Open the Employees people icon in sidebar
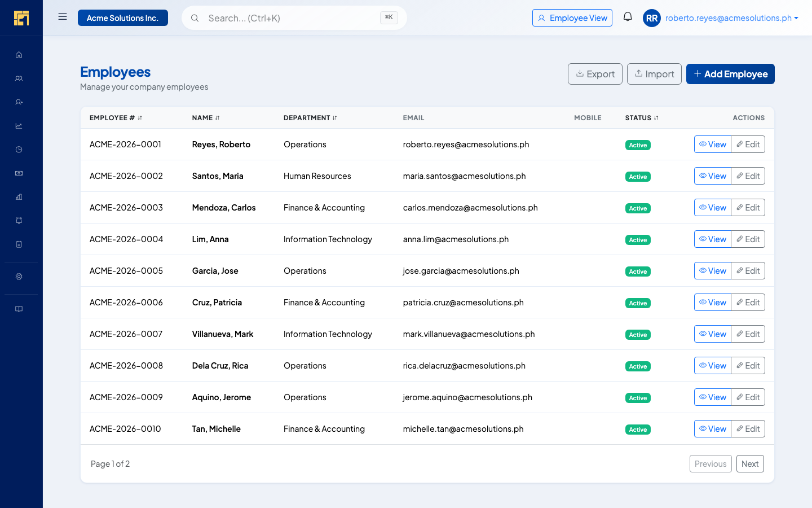This screenshot has height=508, width=812. coord(19,78)
